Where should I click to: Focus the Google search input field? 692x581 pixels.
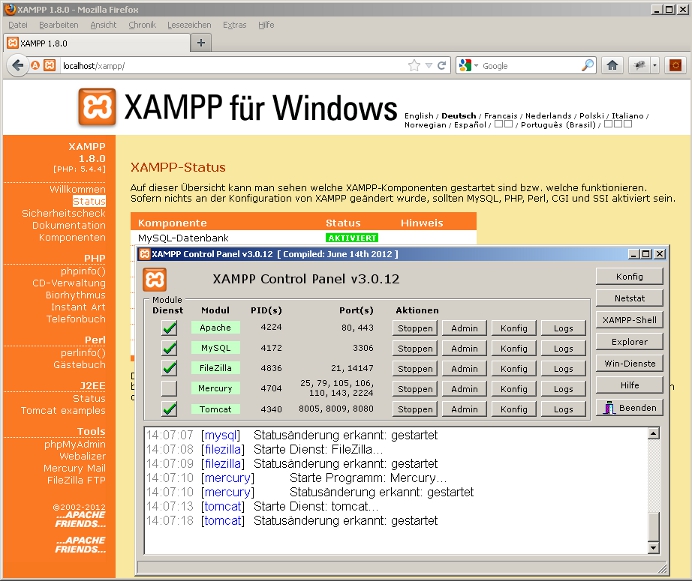[530, 66]
